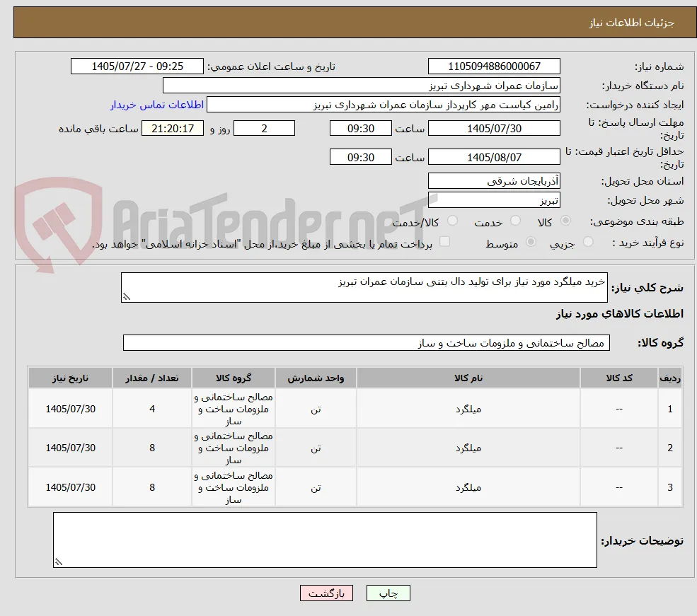Click the توضیحات خریدار textarea
This screenshot has height=616, width=697.
[325, 540]
